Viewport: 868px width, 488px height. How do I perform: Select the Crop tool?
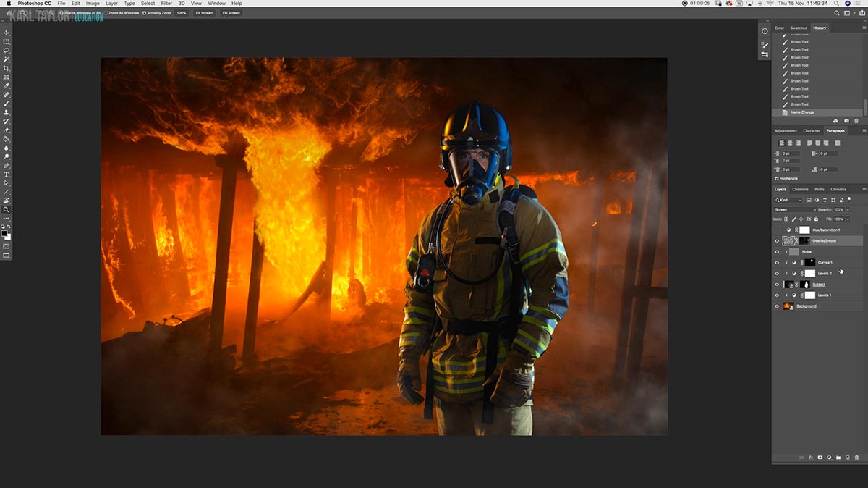6,68
